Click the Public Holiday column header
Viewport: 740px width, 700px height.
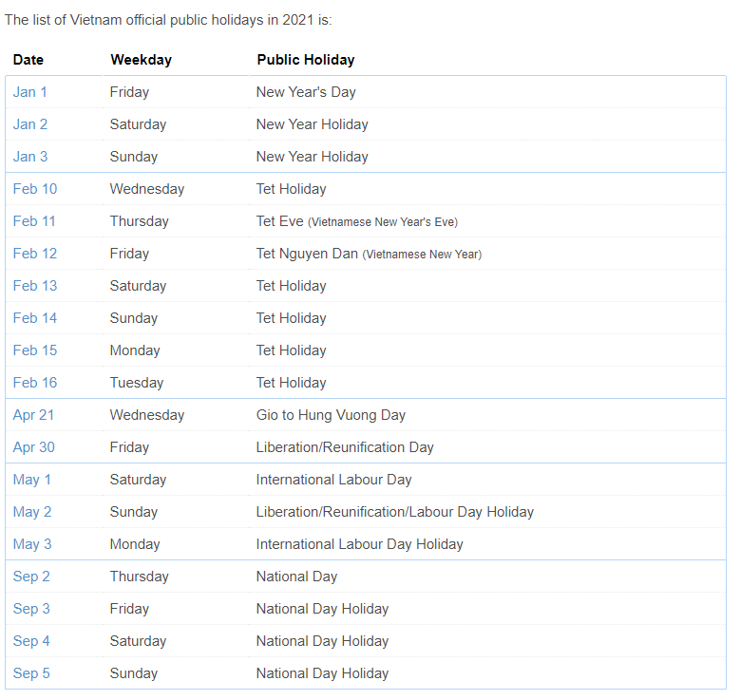tap(305, 60)
